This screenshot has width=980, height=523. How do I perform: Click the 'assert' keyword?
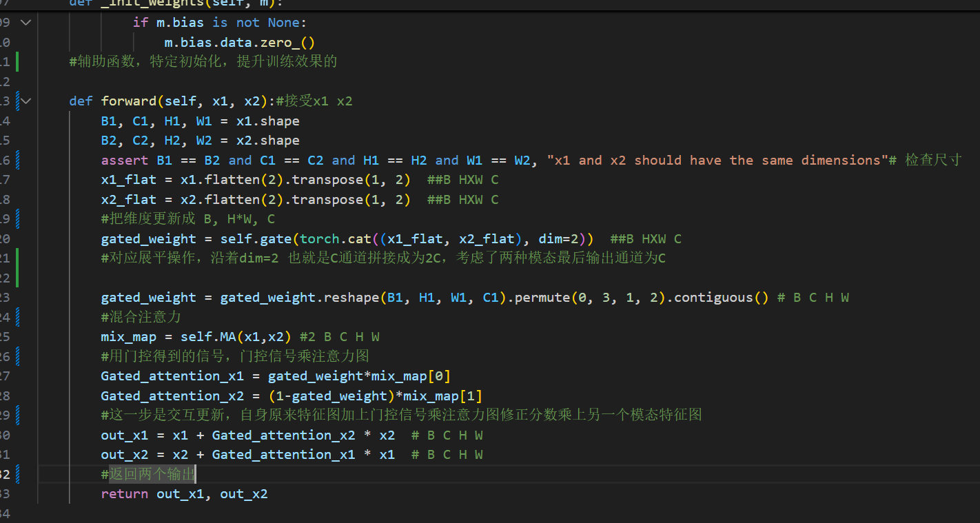click(x=125, y=161)
